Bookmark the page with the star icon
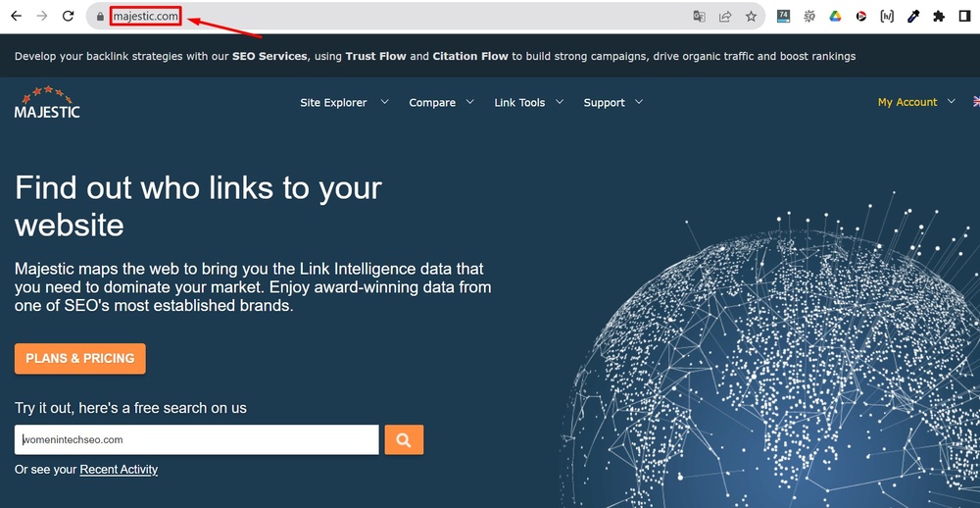The image size is (980, 508). click(x=752, y=17)
